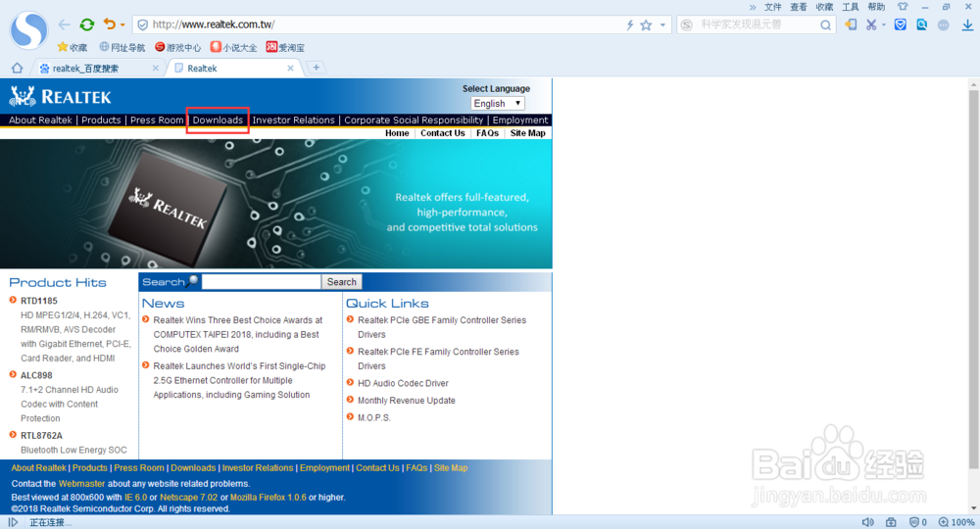The width and height of the screenshot is (980, 529).
Task: Expand the address bar dropdown arrow
Action: click(x=662, y=25)
